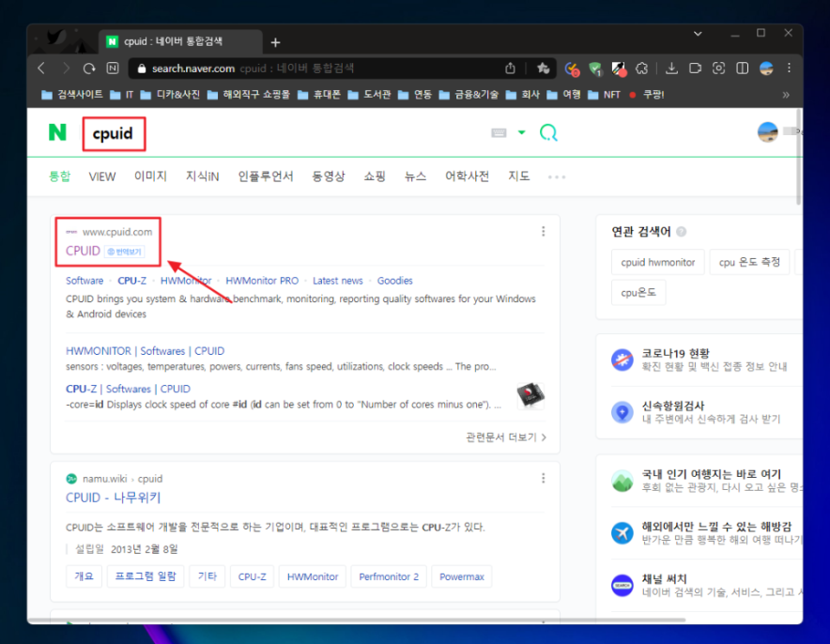Screen dimensions: 830x644
Task: Open options menu for namu.wiki result
Action: (543, 479)
